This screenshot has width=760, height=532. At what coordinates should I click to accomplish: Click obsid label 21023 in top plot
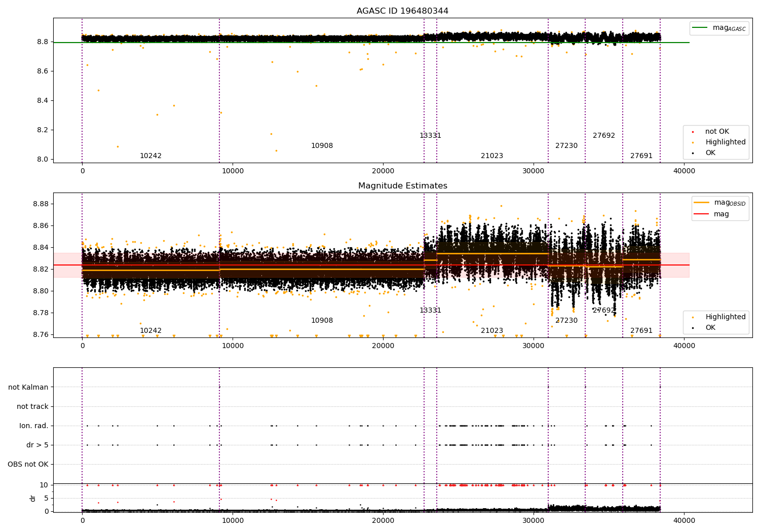pos(492,156)
